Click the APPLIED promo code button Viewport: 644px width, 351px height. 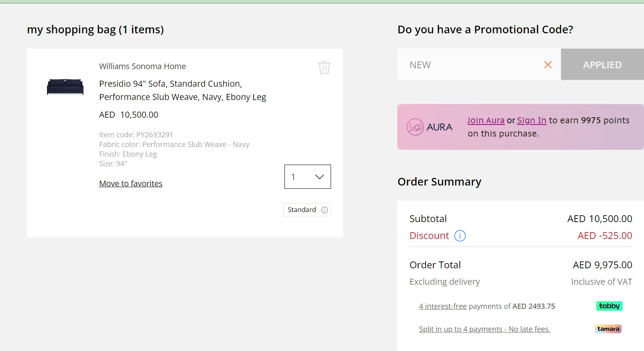tap(602, 64)
